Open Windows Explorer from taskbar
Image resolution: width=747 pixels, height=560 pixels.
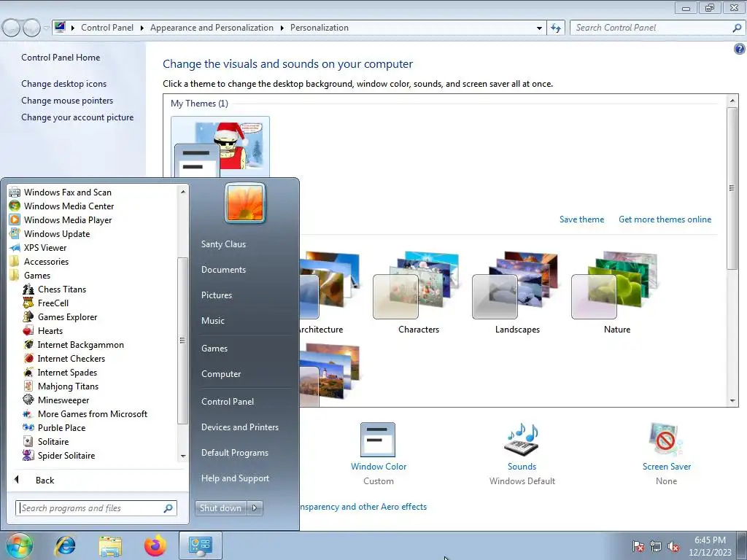(x=110, y=545)
